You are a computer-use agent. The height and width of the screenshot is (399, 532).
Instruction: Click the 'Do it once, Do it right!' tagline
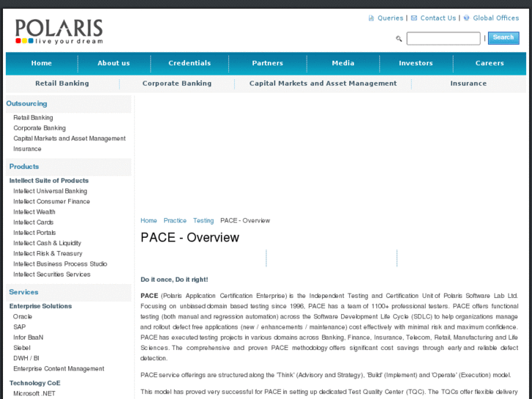point(174,280)
